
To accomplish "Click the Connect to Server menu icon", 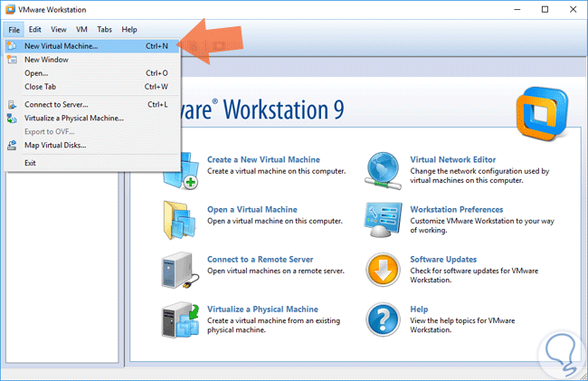I will [x=12, y=105].
